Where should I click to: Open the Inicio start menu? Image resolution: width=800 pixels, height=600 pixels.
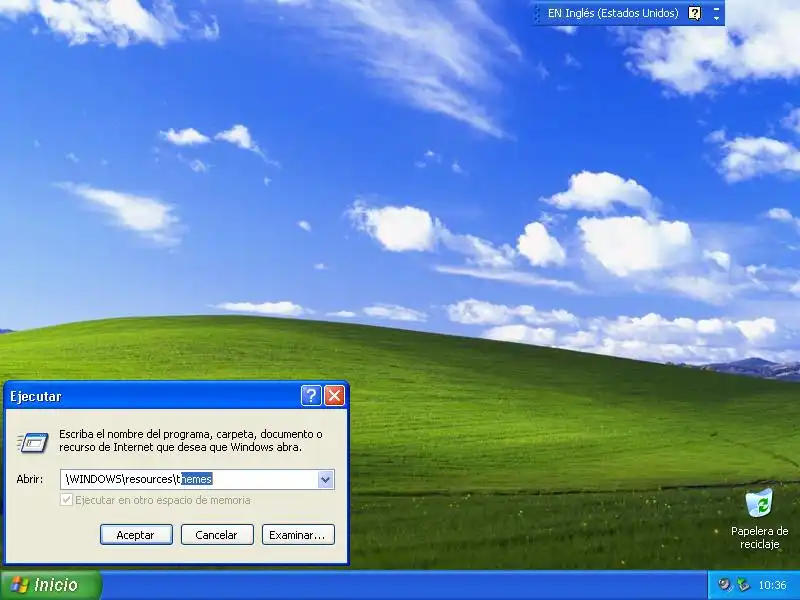51,585
